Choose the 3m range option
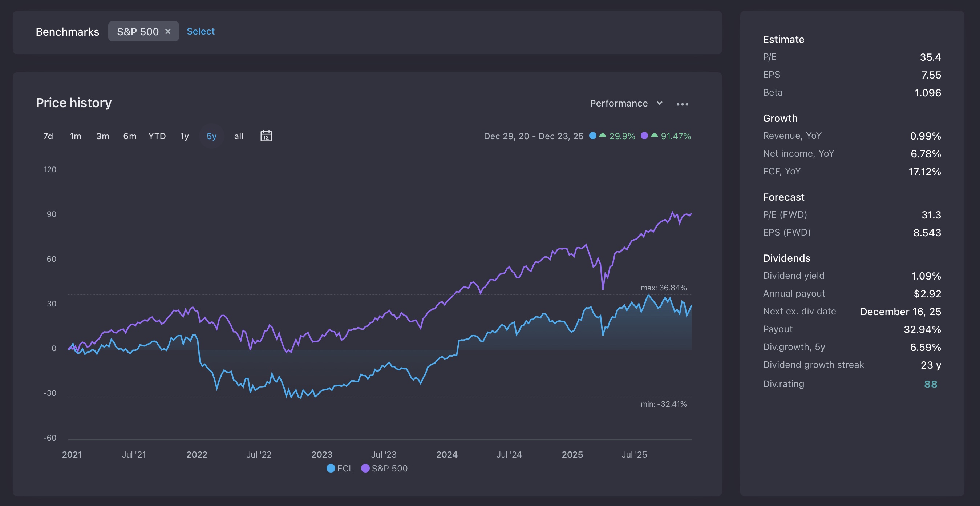The height and width of the screenshot is (506, 980). point(102,136)
